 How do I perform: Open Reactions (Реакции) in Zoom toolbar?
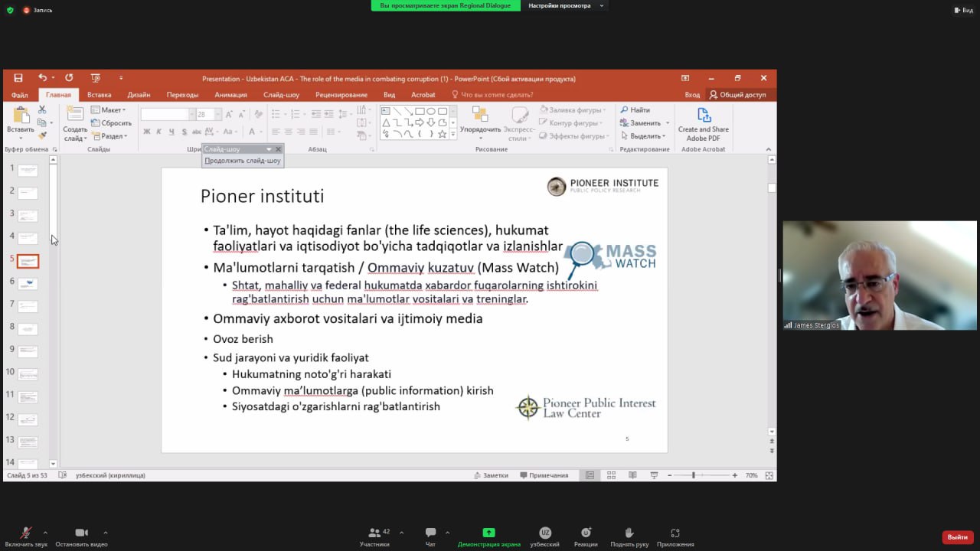click(x=586, y=533)
